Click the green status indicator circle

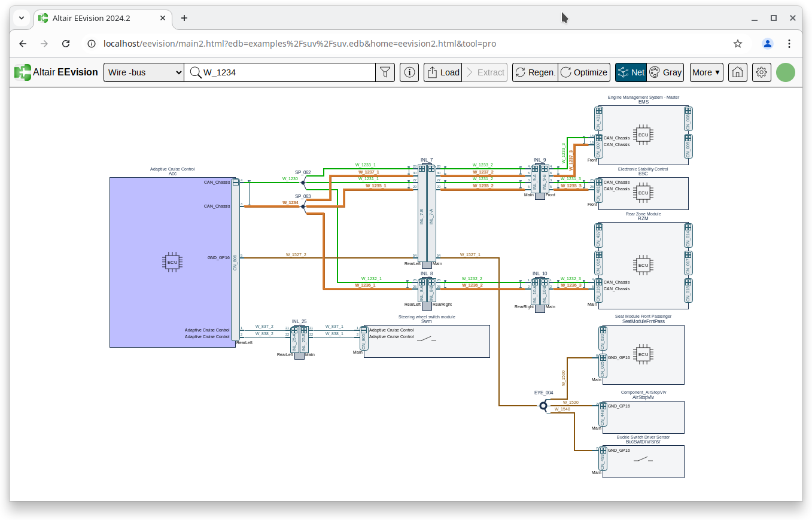785,72
